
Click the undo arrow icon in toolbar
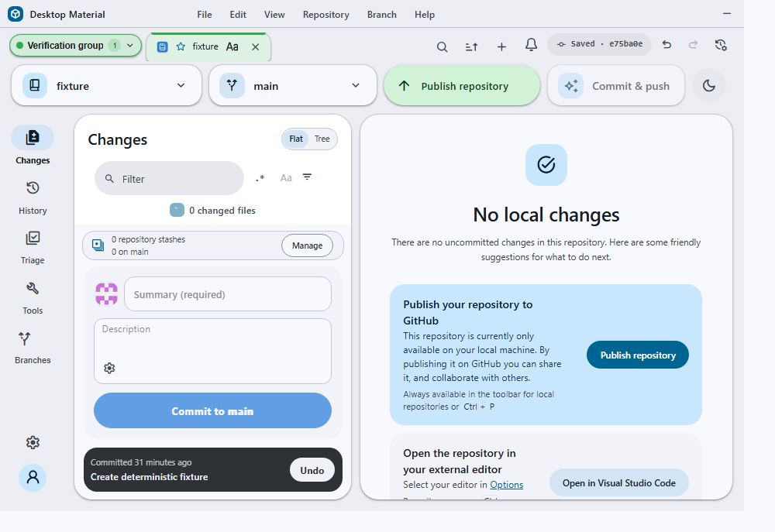click(x=666, y=44)
